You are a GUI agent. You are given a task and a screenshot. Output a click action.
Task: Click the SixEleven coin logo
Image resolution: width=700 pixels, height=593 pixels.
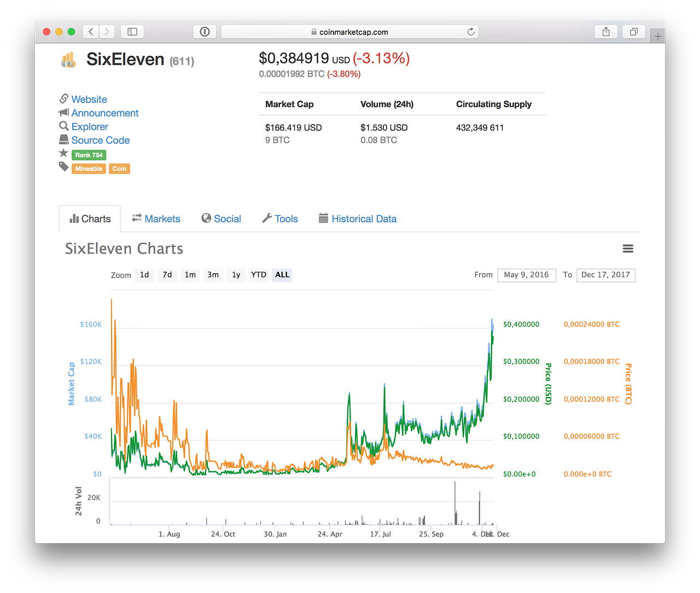(x=68, y=60)
